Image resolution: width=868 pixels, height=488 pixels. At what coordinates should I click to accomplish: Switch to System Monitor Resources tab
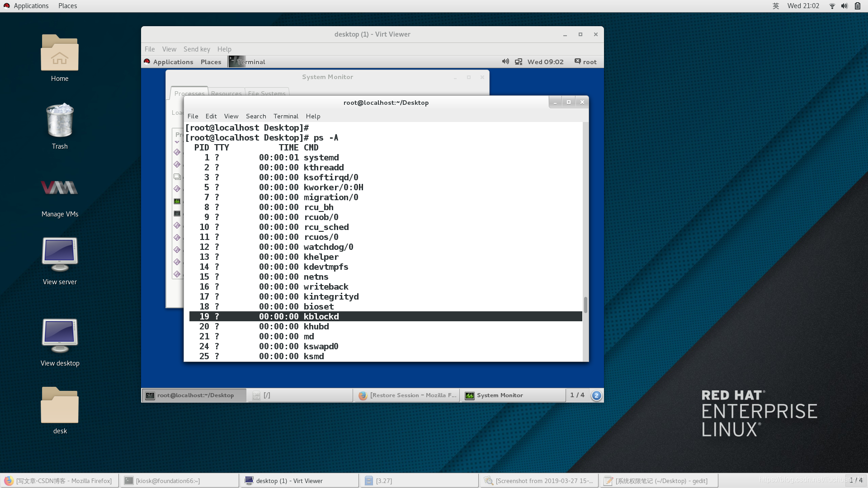pyautogui.click(x=226, y=93)
